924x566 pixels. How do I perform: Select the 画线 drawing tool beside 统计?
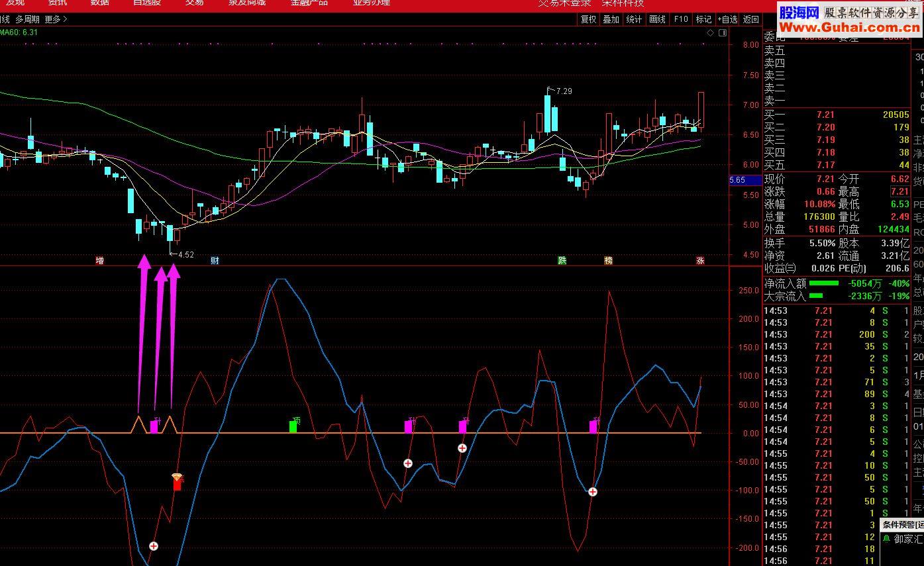point(657,19)
